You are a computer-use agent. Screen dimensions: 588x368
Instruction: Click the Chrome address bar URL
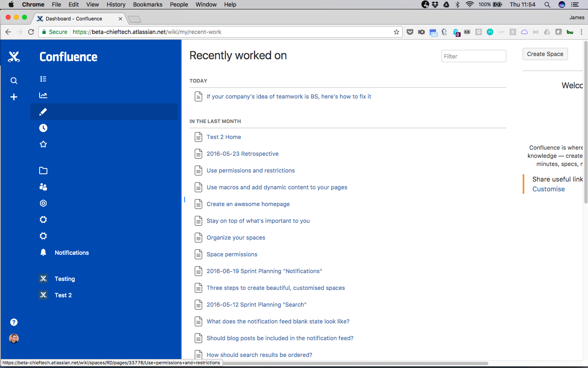coord(147,32)
